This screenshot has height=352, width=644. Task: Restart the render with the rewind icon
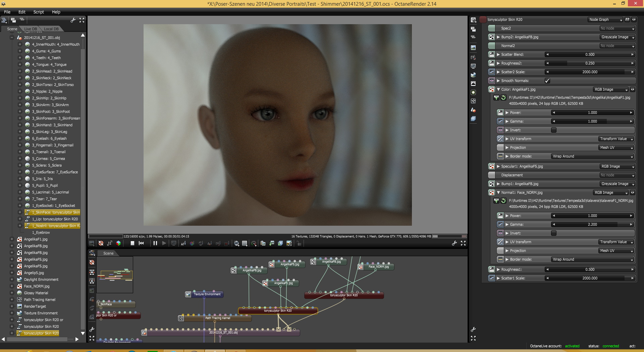pos(141,243)
